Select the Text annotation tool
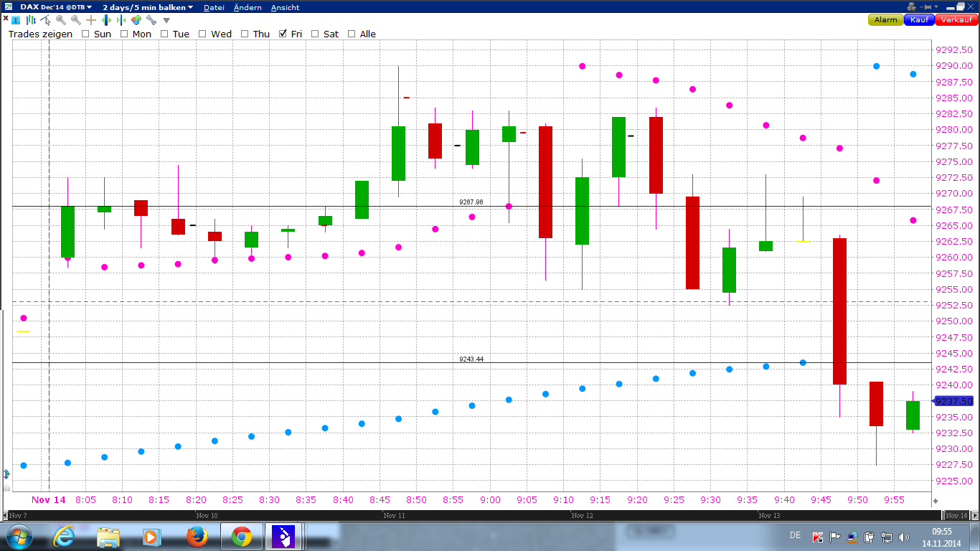 click(x=16, y=20)
